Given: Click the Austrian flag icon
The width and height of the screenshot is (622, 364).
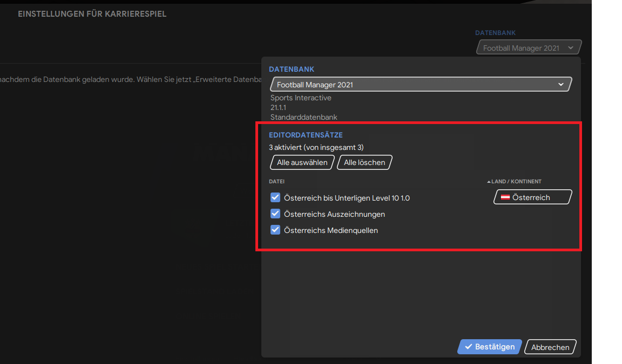Looking at the screenshot, I should coord(505,197).
